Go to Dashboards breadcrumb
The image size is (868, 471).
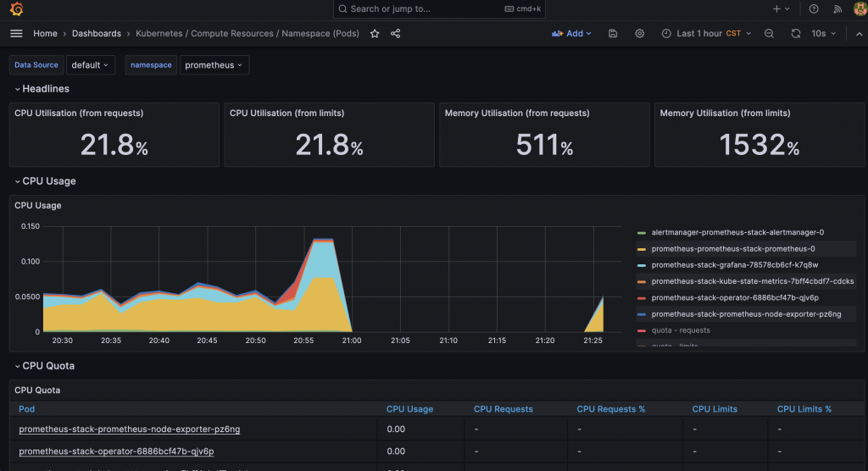pos(97,34)
